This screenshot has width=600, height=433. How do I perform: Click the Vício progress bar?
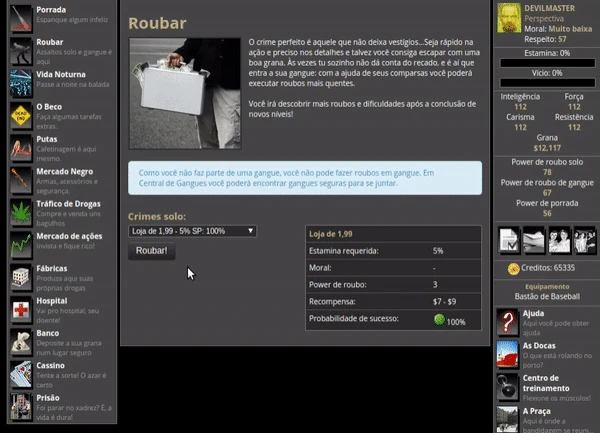click(547, 83)
